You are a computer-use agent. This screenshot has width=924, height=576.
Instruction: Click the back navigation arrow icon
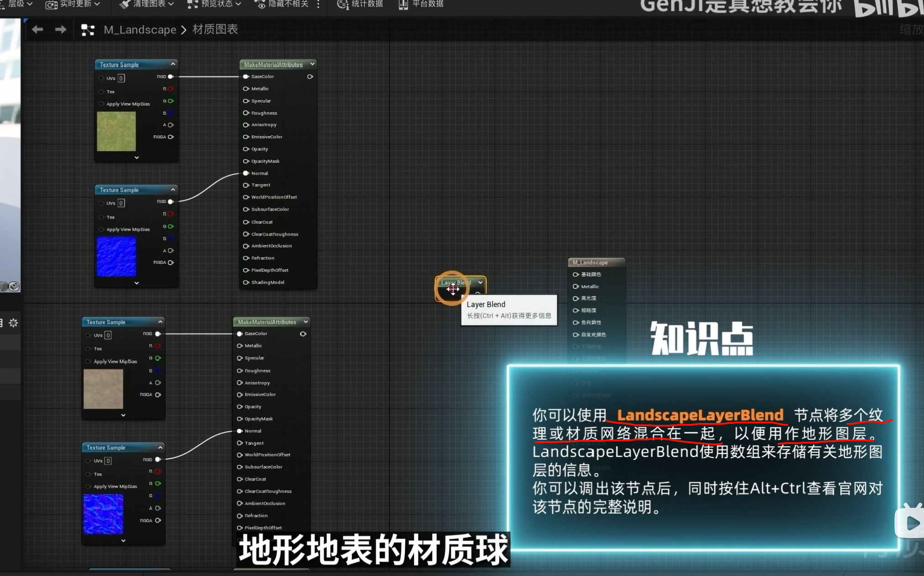(37, 30)
